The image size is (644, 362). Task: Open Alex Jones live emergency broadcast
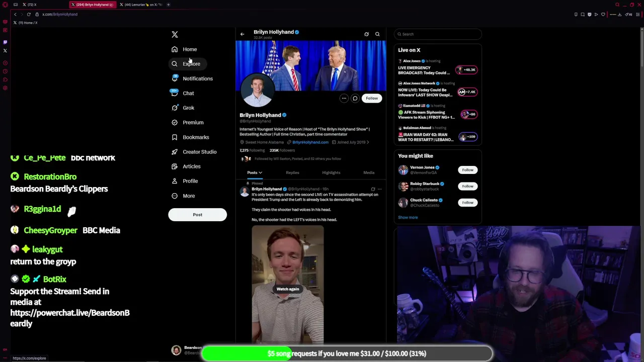click(x=437, y=67)
